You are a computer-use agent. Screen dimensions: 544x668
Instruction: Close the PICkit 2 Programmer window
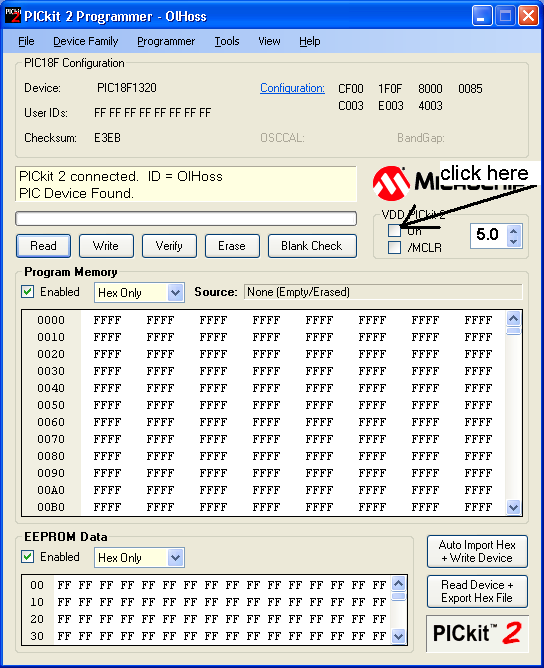coord(528,16)
